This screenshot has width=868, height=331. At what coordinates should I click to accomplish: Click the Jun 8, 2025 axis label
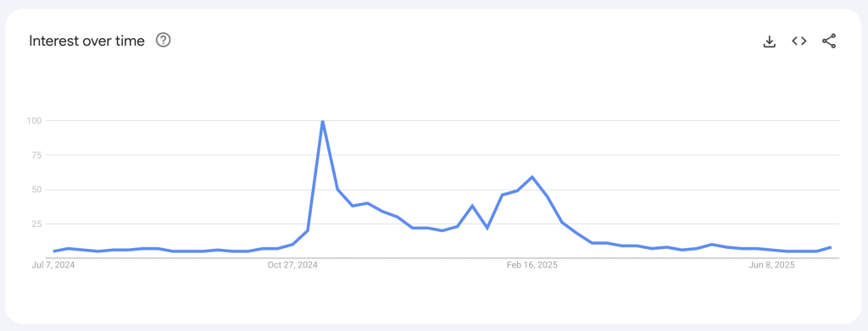771,265
